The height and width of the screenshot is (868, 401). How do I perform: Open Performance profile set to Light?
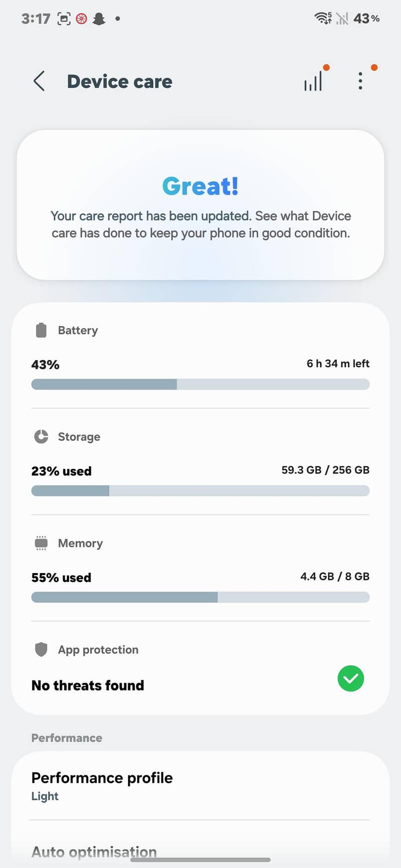pos(200,786)
